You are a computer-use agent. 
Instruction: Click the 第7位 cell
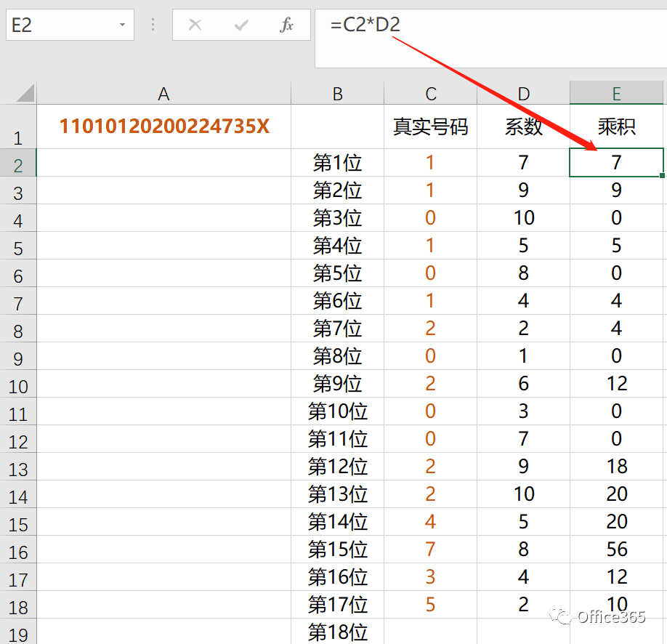(337, 328)
